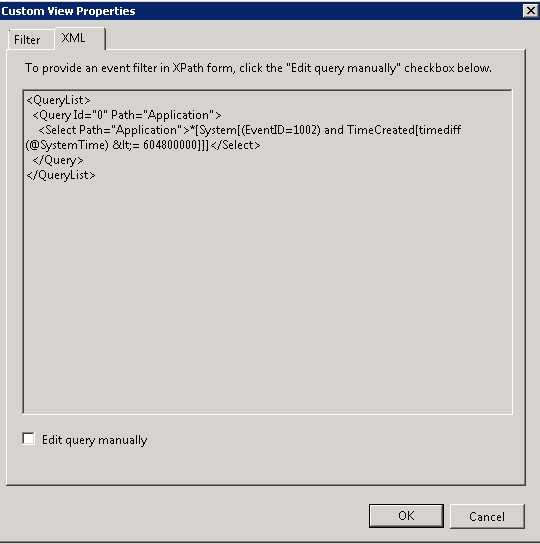Click the (@SystemTime) text in the query
The height and width of the screenshot is (544, 540).
(x=68, y=145)
